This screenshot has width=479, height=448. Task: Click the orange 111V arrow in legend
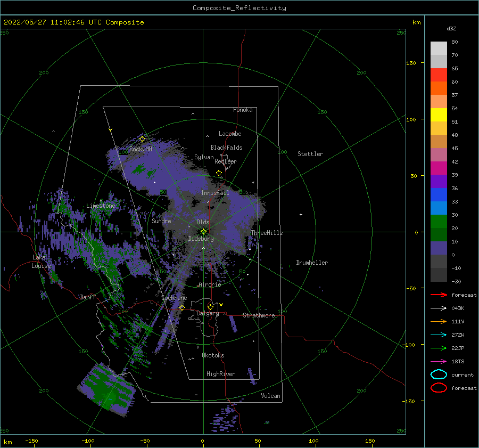pos(439,321)
